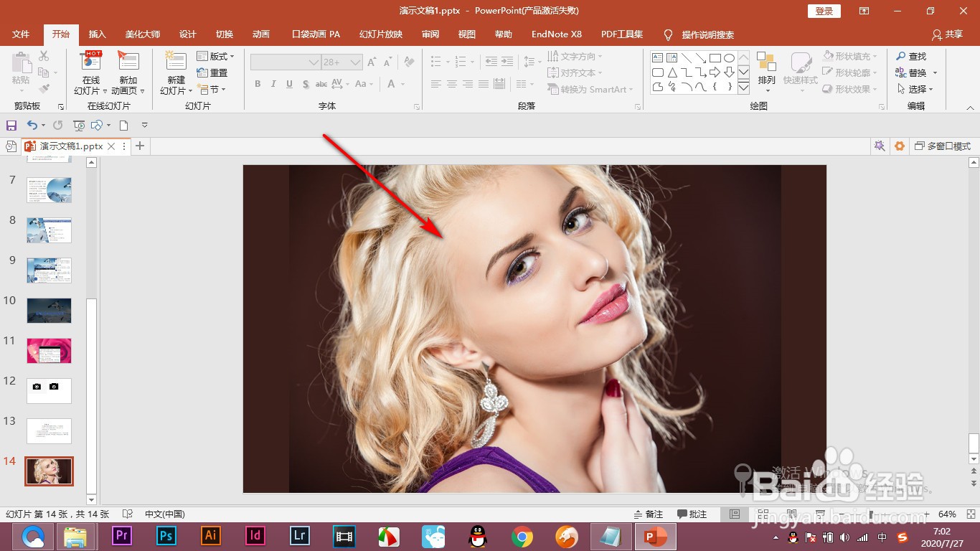
Task: Add a new document tab with plus
Action: 140,146
